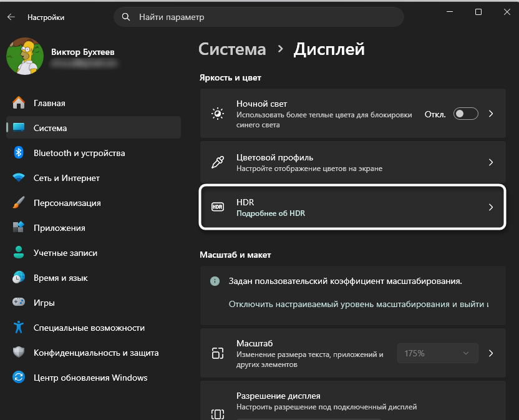Click the Виктор Бухтеев profile picture

click(25, 56)
